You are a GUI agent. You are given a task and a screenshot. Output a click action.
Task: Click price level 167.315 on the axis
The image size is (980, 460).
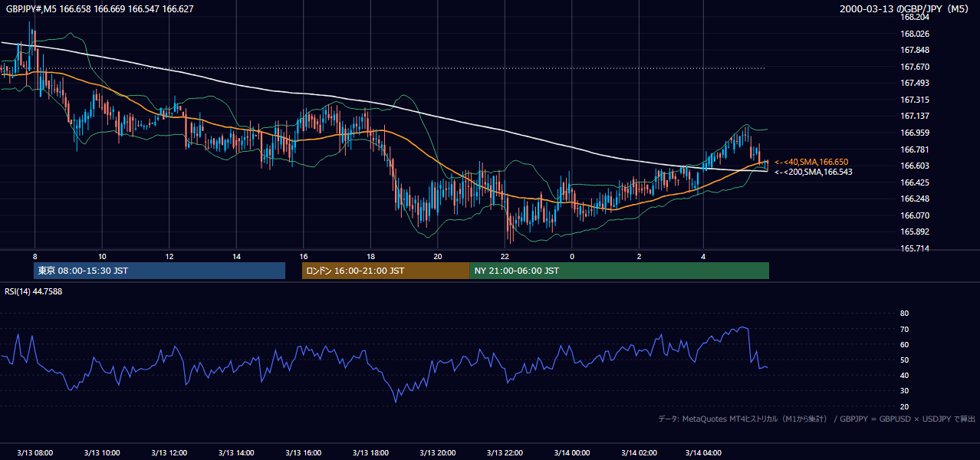click(x=915, y=100)
